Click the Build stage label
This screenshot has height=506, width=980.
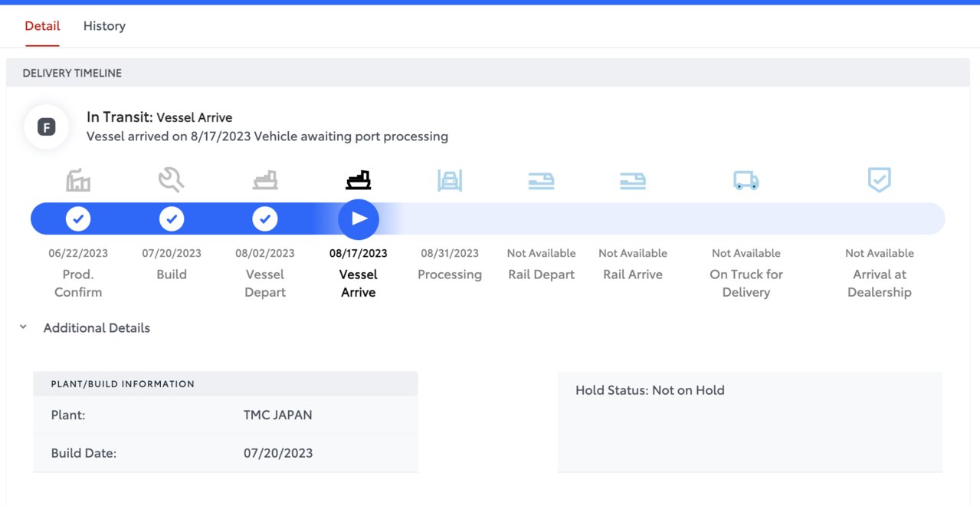click(x=172, y=274)
